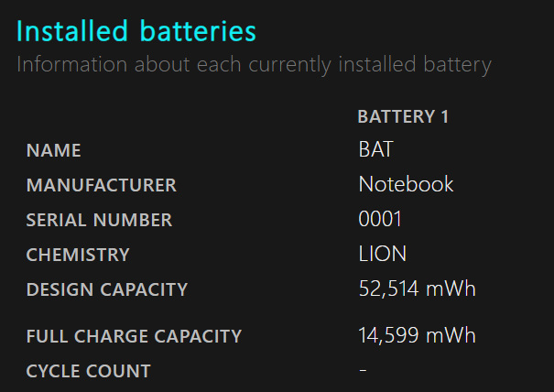Click the DESIGN CAPACITY row label
Image resolution: width=554 pixels, height=392 pixels.
(106, 289)
